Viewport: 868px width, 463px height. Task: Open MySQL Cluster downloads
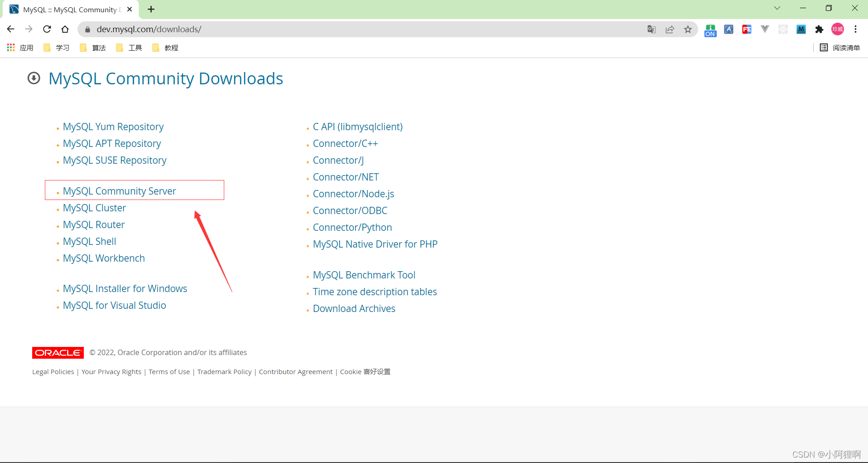pyautogui.click(x=94, y=208)
